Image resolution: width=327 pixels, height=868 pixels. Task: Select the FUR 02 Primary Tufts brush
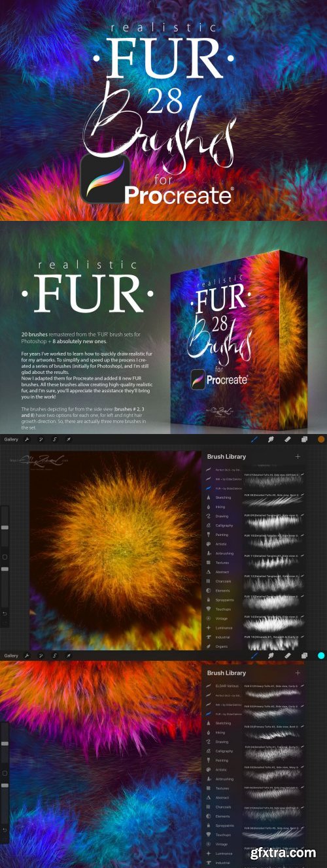coord(275,712)
